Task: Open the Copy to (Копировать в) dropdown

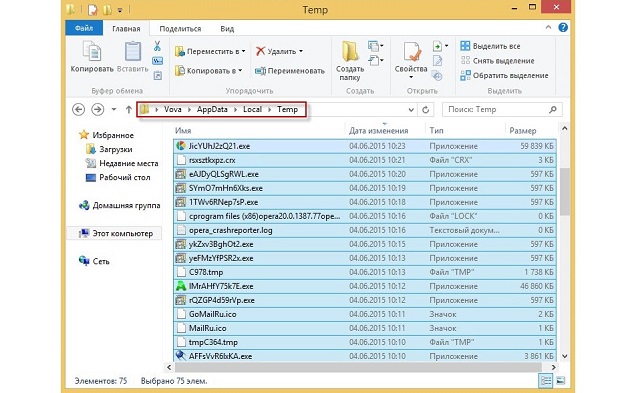Action: point(208,71)
